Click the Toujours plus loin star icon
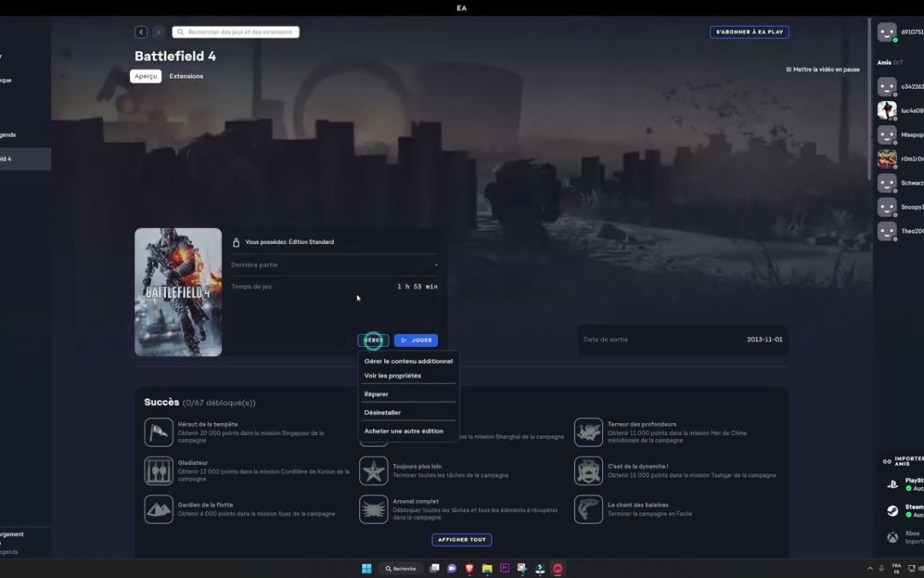The height and width of the screenshot is (578, 924). click(x=374, y=471)
